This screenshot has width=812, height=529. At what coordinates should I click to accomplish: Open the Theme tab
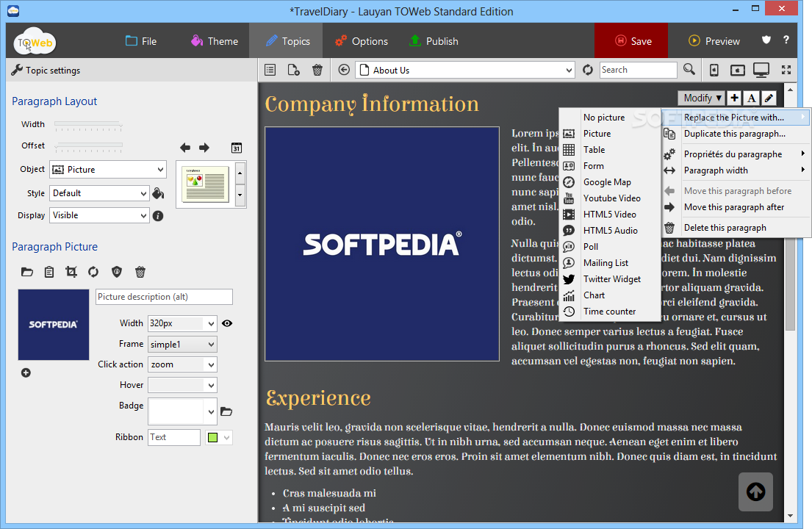coord(215,41)
